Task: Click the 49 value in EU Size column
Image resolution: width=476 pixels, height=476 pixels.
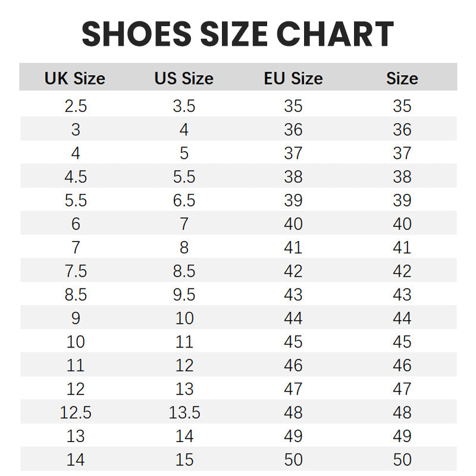Action: tap(293, 436)
